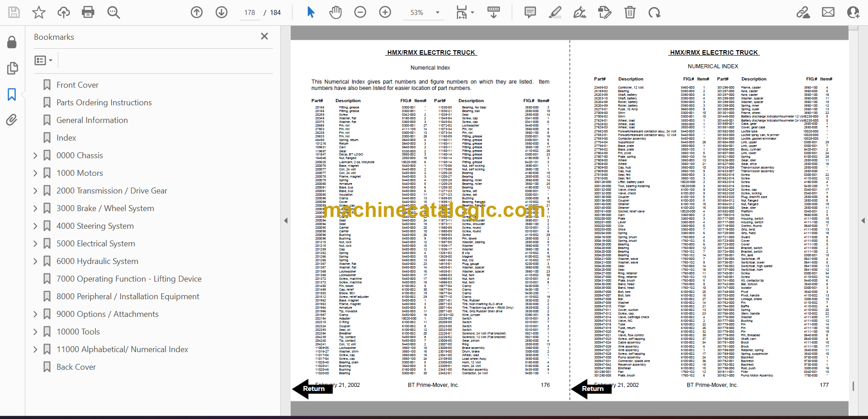Image resolution: width=868 pixels, height=419 pixels.
Task: Zoom out with the minus button
Action: pyautogui.click(x=360, y=12)
